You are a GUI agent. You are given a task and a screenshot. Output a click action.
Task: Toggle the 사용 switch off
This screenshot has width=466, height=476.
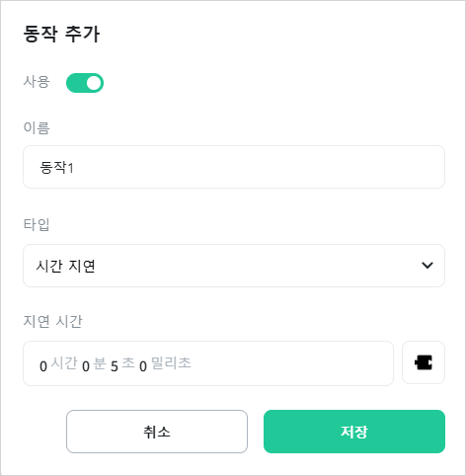tap(85, 83)
